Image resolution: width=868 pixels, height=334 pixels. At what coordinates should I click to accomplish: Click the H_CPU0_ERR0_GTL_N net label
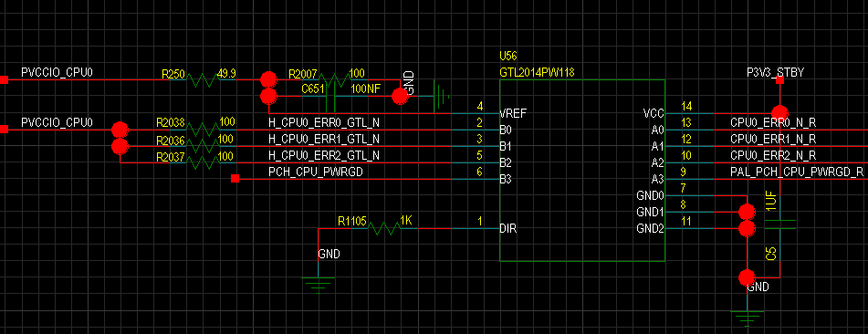coord(323,122)
